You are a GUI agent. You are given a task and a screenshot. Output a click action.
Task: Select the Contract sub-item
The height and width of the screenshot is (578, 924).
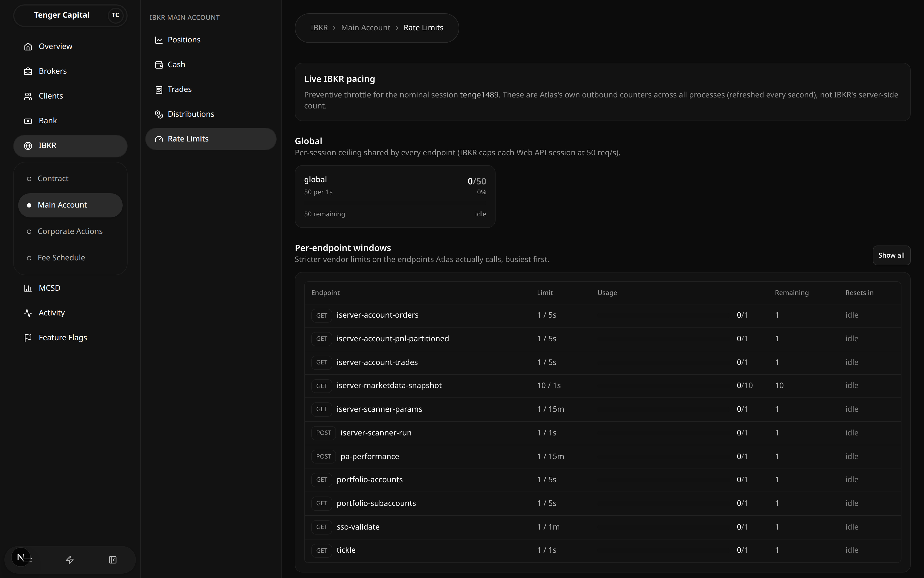[x=70, y=179]
